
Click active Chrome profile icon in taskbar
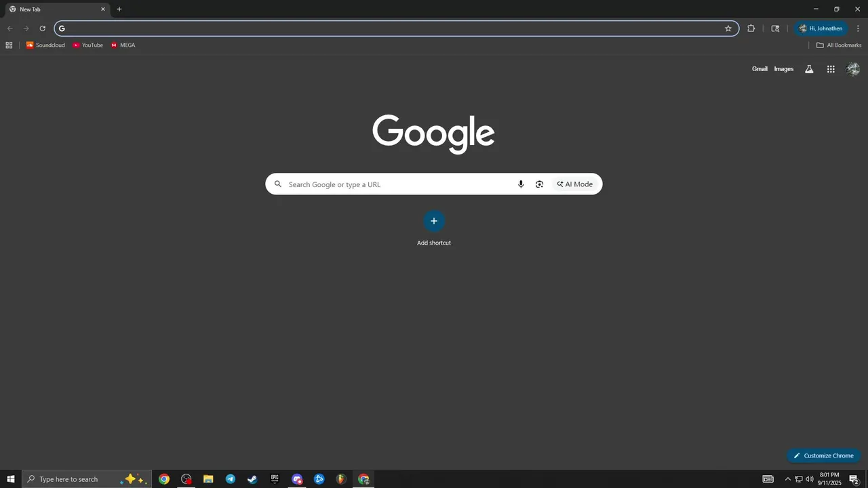click(x=363, y=479)
